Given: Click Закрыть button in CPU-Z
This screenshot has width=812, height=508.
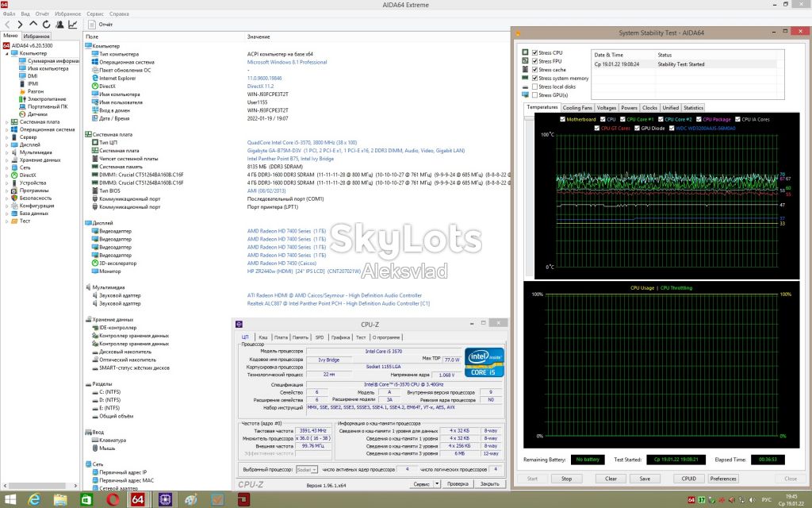Looking at the screenshot, I should 489,483.
